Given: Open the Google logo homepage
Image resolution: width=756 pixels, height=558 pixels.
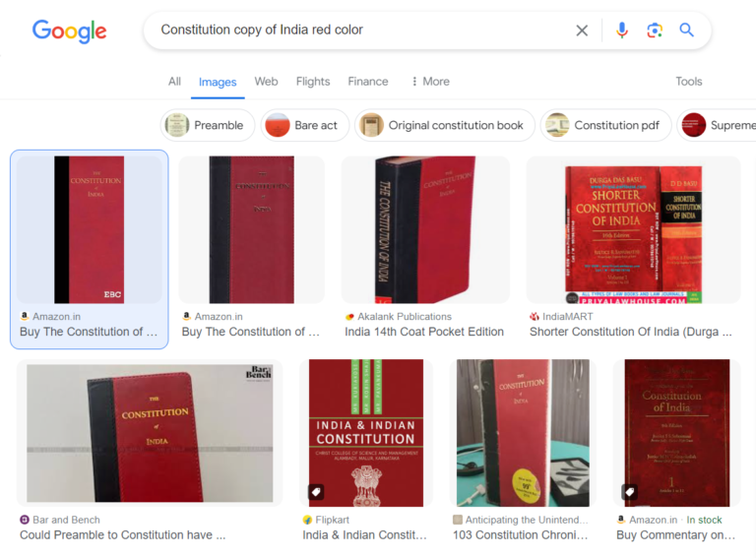Looking at the screenshot, I should click(x=70, y=31).
